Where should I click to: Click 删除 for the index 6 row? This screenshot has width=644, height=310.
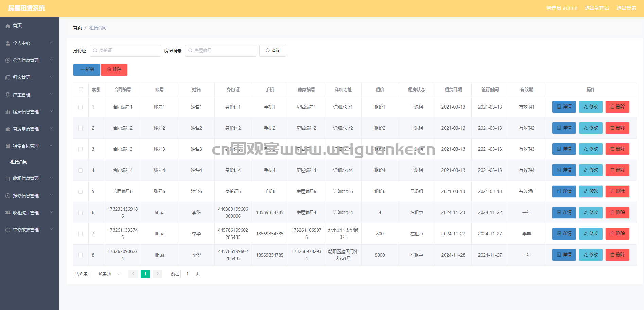pyautogui.click(x=617, y=213)
